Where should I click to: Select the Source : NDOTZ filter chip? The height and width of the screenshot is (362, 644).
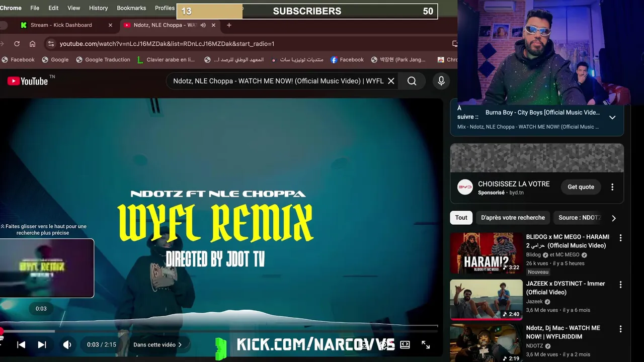point(580,218)
